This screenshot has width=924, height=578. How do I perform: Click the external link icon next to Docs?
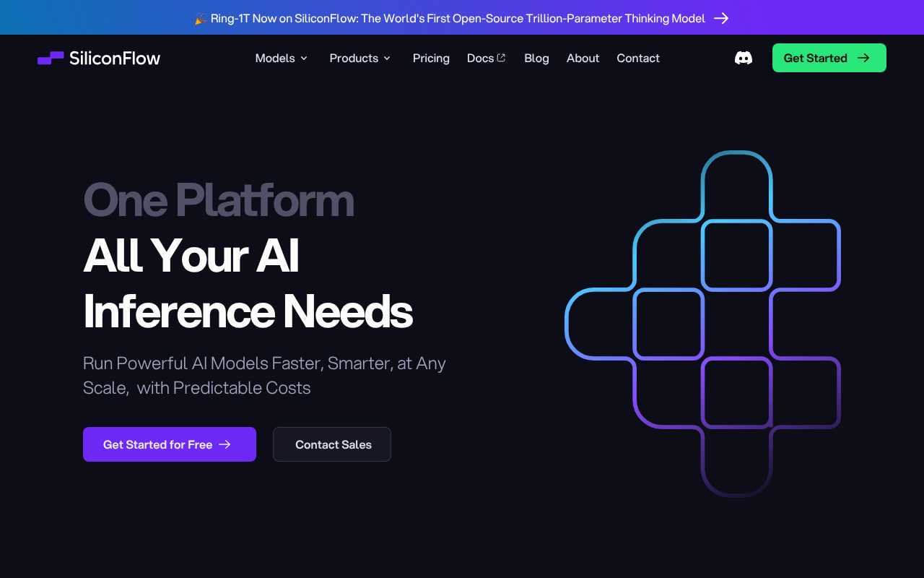[x=502, y=57]
